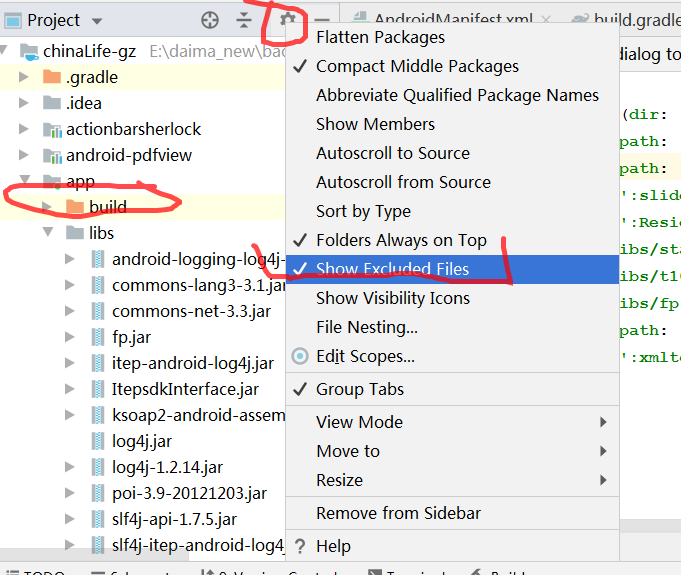Expand the build folder arrow
681x575 pixels.
click(x=46, y=207)
